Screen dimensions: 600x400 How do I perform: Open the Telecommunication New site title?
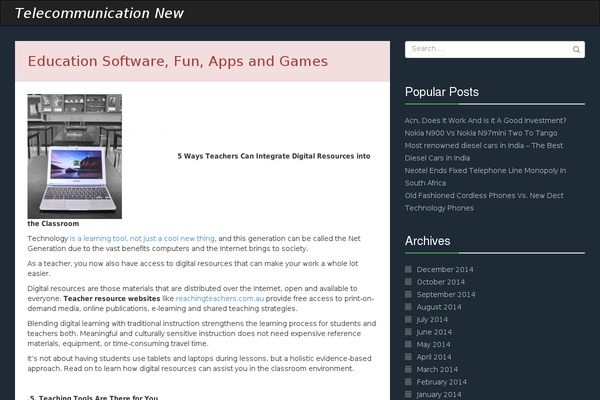[99, 13]
